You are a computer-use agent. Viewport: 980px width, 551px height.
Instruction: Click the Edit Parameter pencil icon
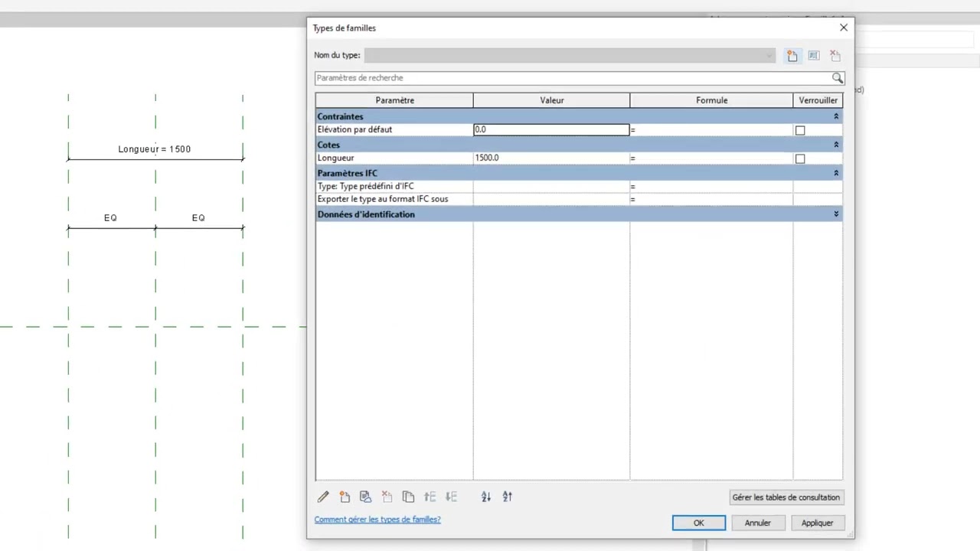click(x=323, y=497)
